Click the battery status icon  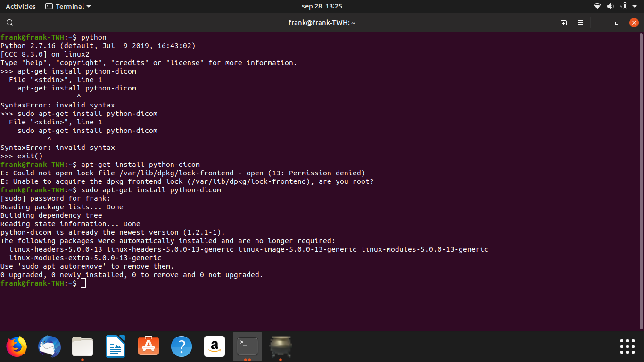point(624,7)
